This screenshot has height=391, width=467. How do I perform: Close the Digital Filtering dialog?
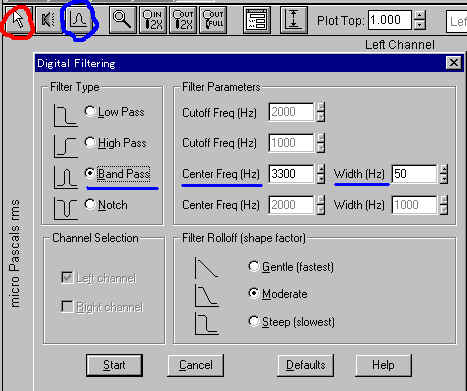454,63
